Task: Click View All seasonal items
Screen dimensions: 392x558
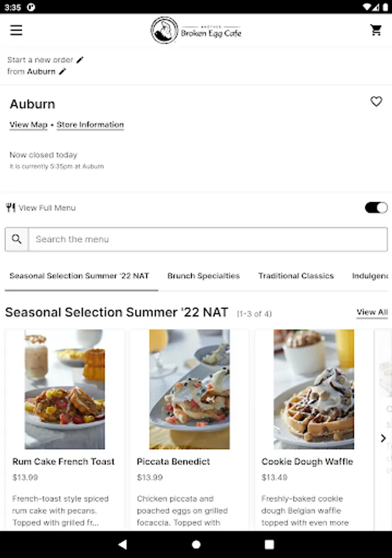Action: pos(372,312)
